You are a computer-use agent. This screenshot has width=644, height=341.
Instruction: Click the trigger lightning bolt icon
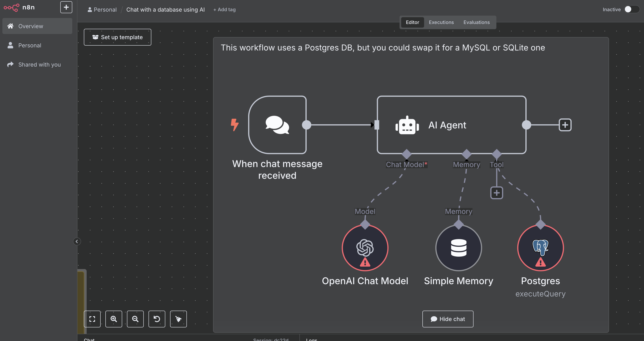235,125
